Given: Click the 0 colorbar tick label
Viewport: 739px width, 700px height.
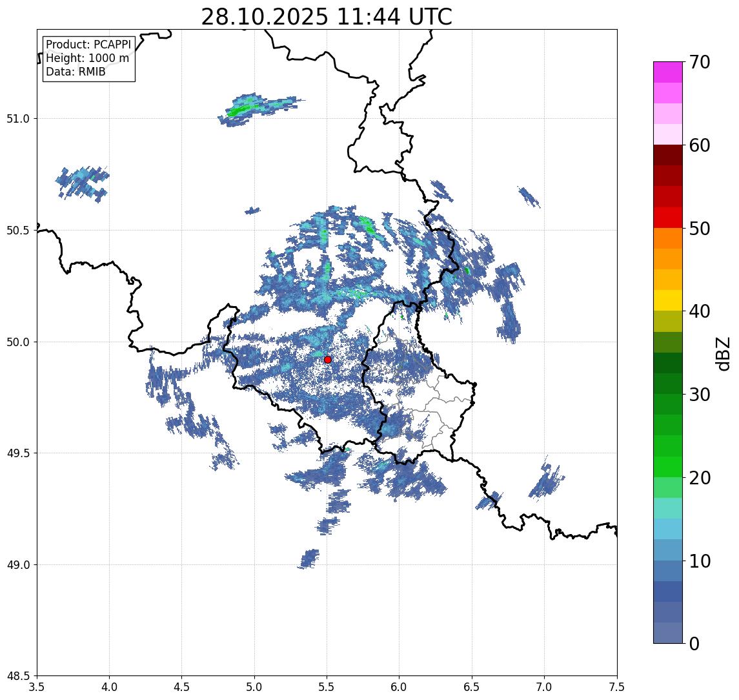Looking at the screenshot, I should 694,643.
